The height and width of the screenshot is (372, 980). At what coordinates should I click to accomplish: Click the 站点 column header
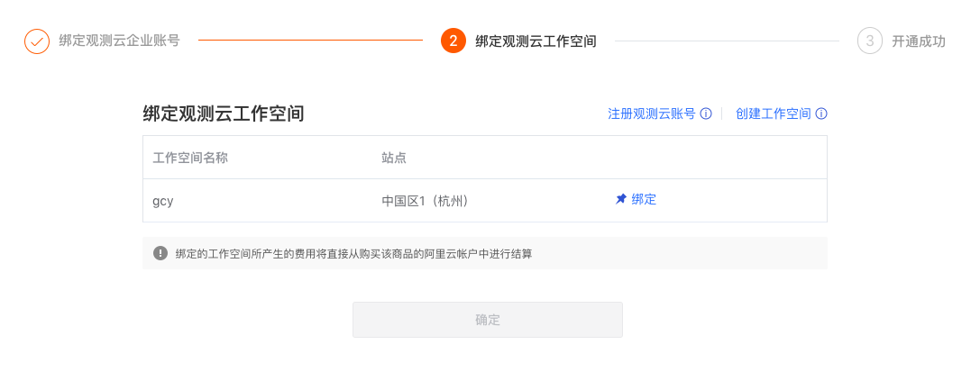(394, 158)
